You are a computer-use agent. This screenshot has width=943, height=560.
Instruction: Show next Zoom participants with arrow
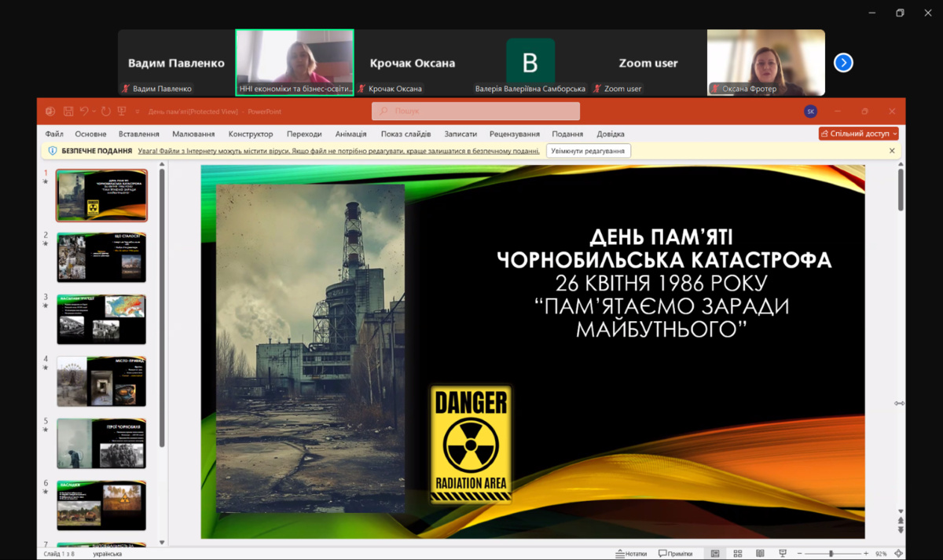tap(843, 63)
